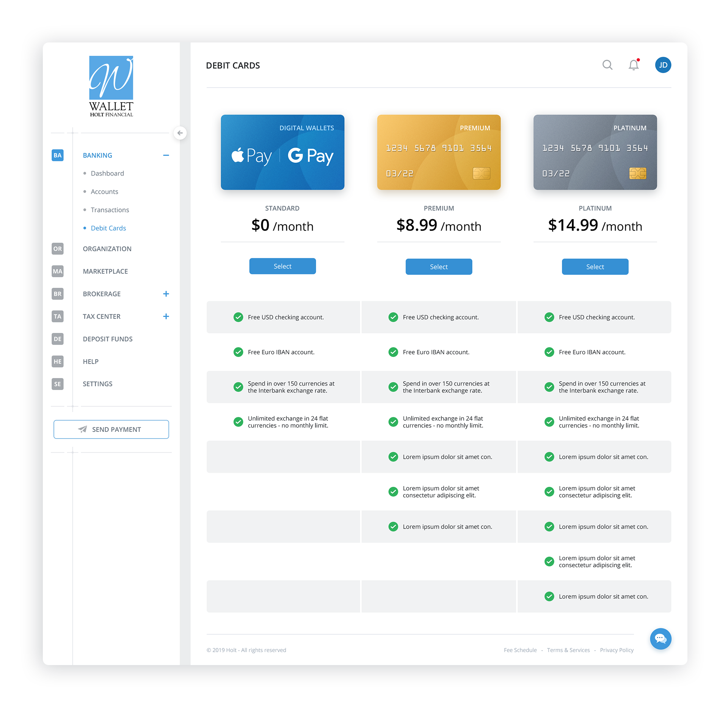Open the Accounts submenu item

point(104,191)
